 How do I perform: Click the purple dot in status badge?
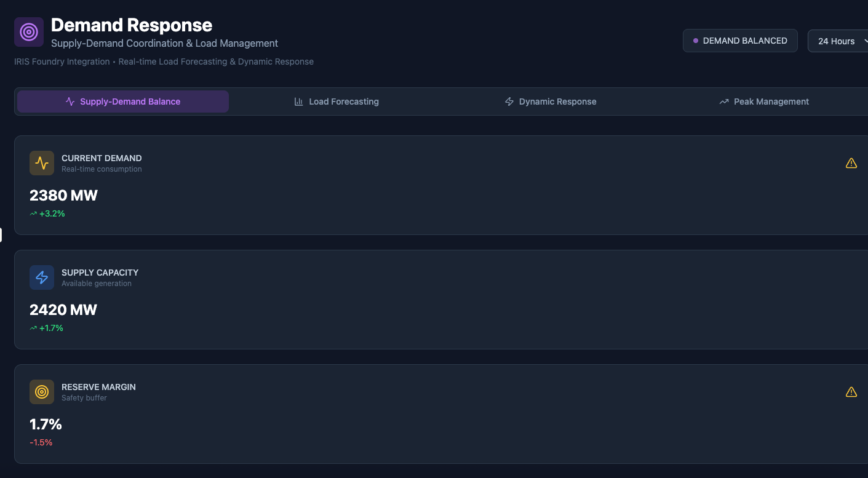tap(696, 41)
